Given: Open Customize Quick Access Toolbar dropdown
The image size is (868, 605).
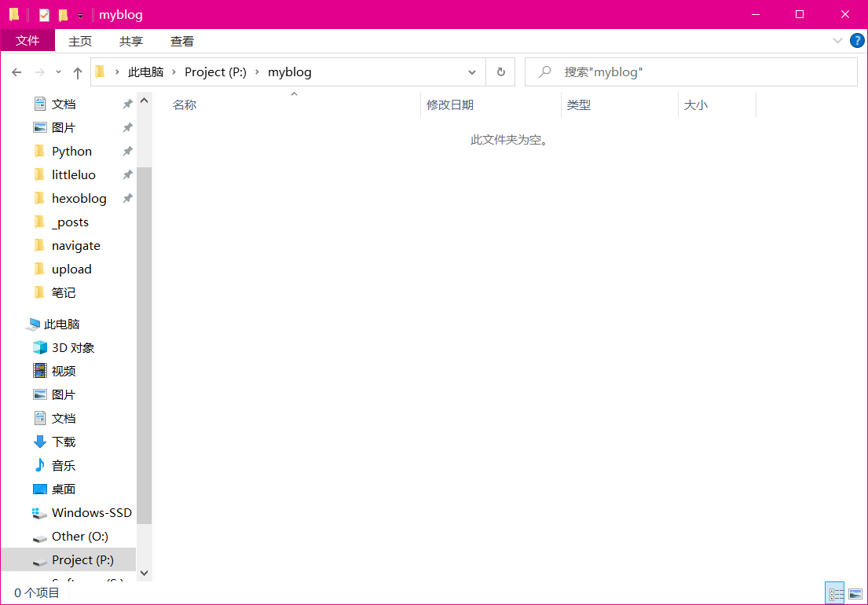Looking at the screenshot, I should pyautogui.click(x=80, y=16).
